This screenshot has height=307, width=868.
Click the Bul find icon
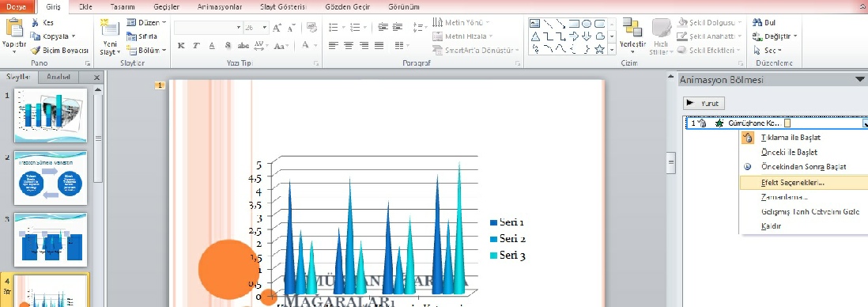click(x=764, y=23)
